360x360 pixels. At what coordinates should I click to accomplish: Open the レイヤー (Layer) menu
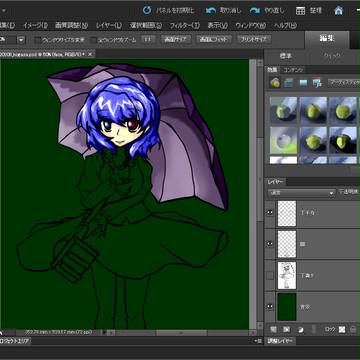(109, 25)
